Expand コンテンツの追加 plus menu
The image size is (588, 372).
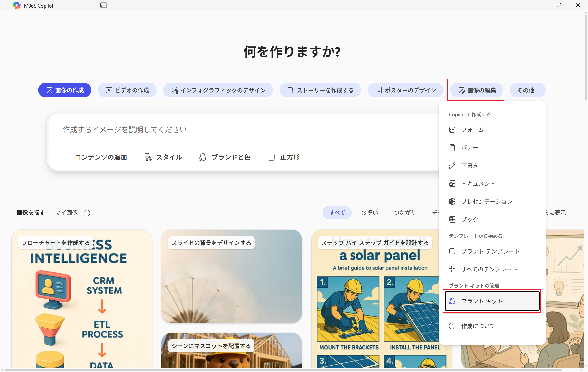tap(95, 157)
